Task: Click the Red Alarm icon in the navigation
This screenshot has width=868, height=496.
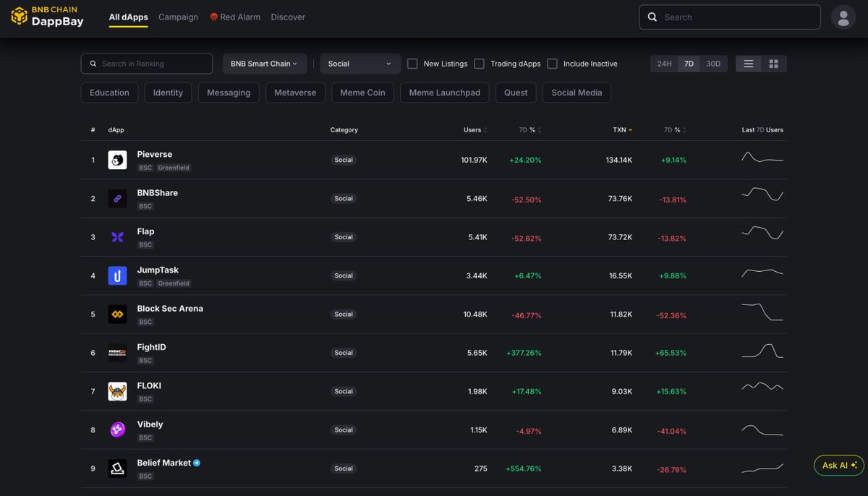Action: click(214, 17)
